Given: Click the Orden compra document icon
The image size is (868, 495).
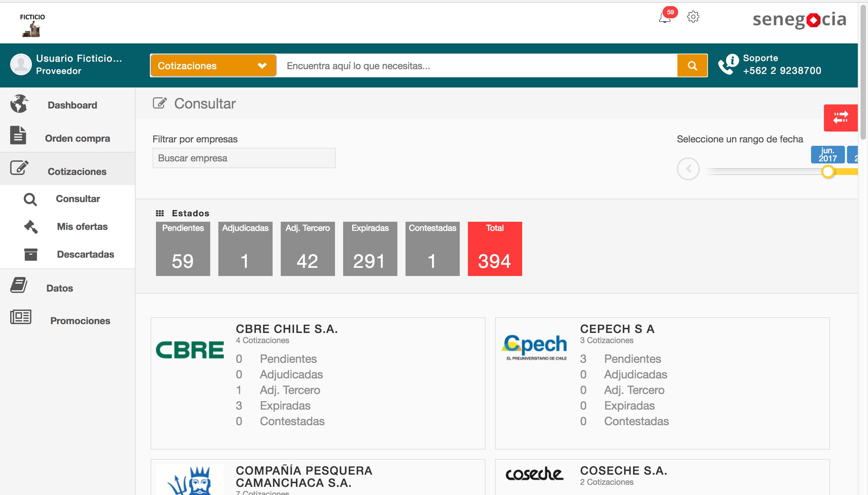Looking at the screenshot, I should (18, 135).
